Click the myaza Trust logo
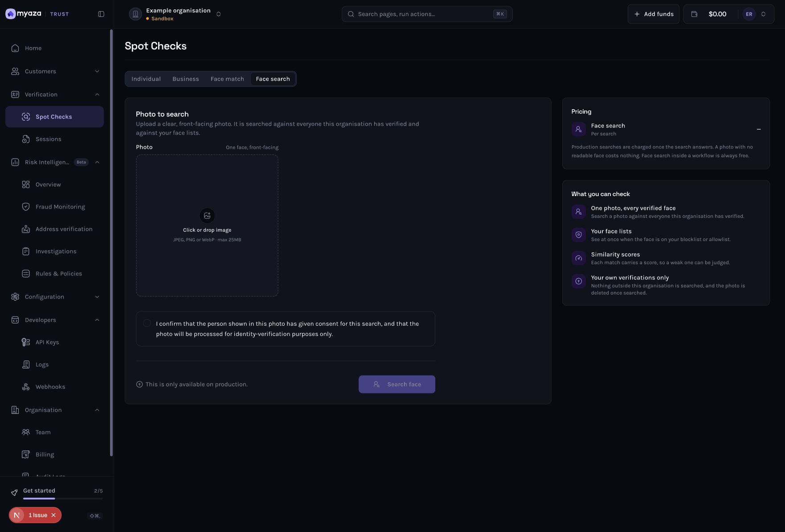The height and width of the screenshot is (532, 785). pos(37,14)
